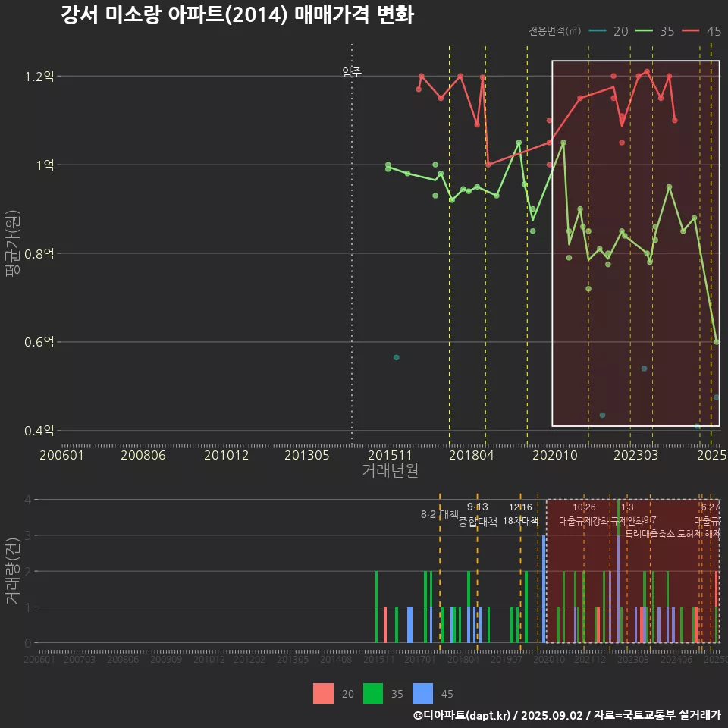Click the '8·2 대책' policy annotation
This screenshot has height=728, width=728.
(x=440, y=514)
